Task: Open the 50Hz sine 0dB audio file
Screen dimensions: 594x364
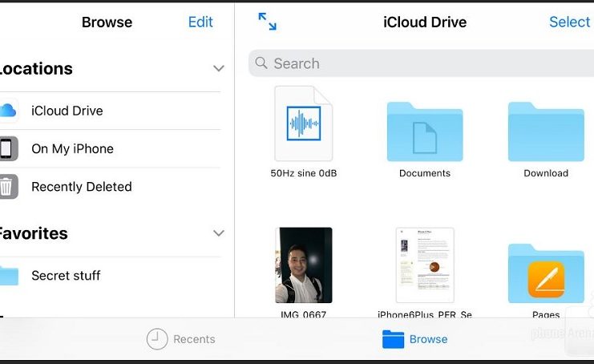Action: pos(303,124)
